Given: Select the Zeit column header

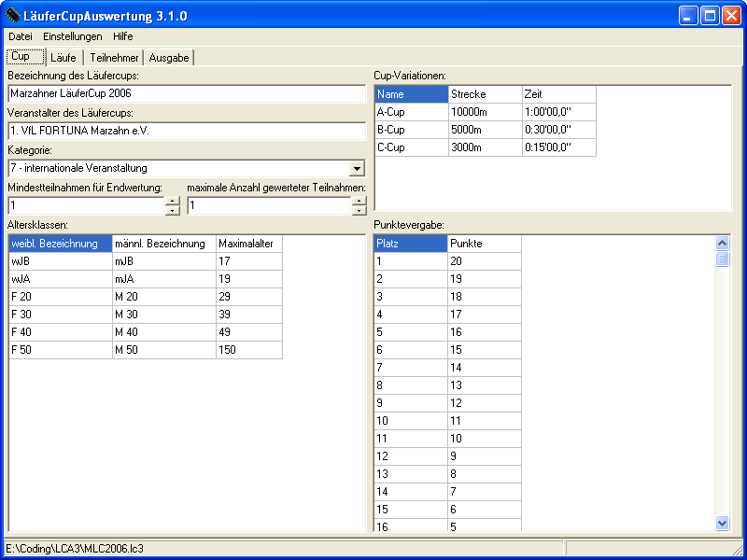Looking at the screenshot, I should point(558,94).
